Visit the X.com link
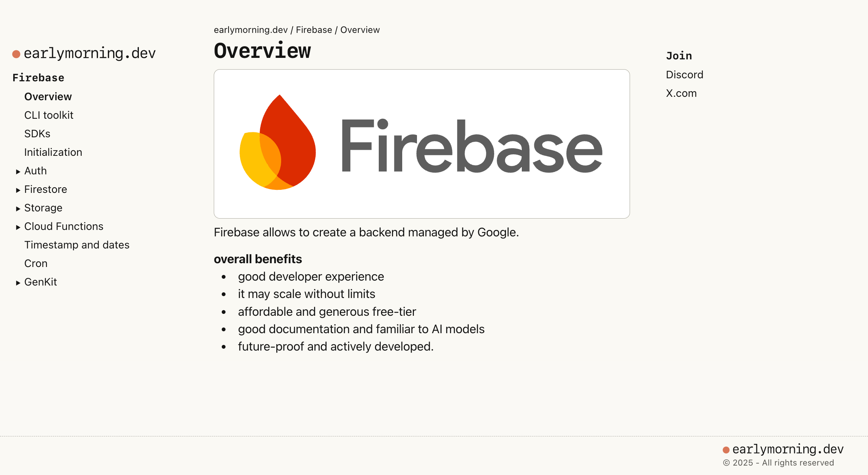This screenshot has height=475, width=868. click(681, 93)
